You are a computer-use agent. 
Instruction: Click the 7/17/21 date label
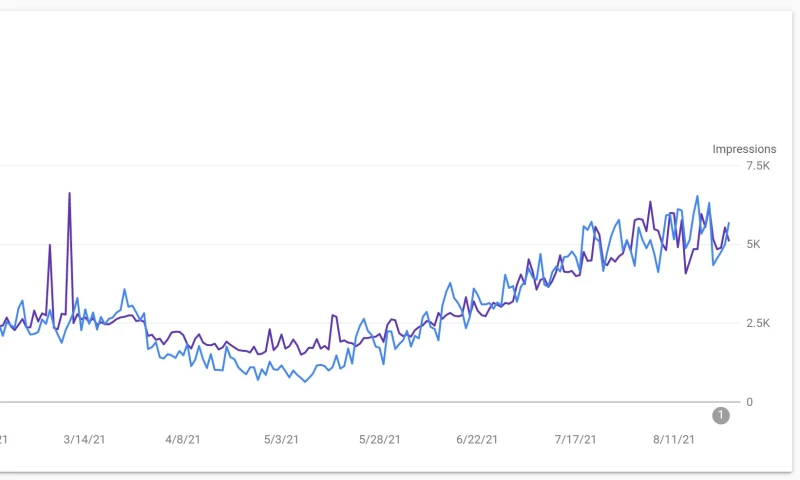coord(577,439)
